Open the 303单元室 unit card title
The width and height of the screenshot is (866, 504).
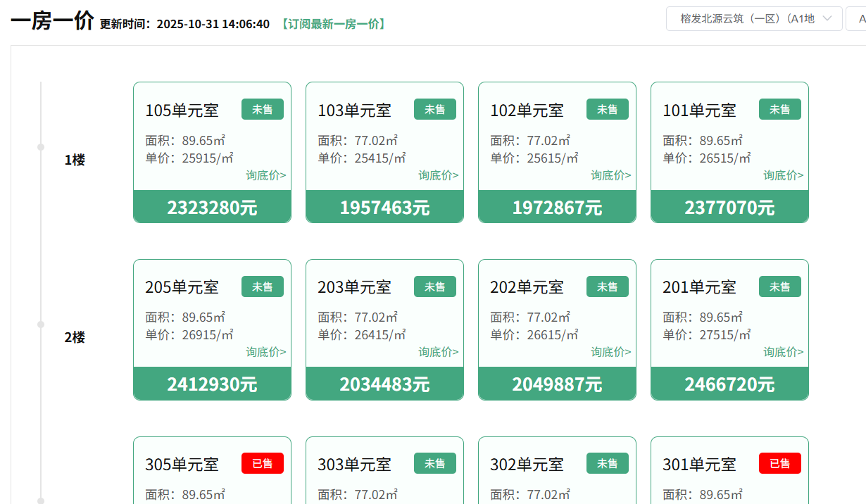[354, 465]
